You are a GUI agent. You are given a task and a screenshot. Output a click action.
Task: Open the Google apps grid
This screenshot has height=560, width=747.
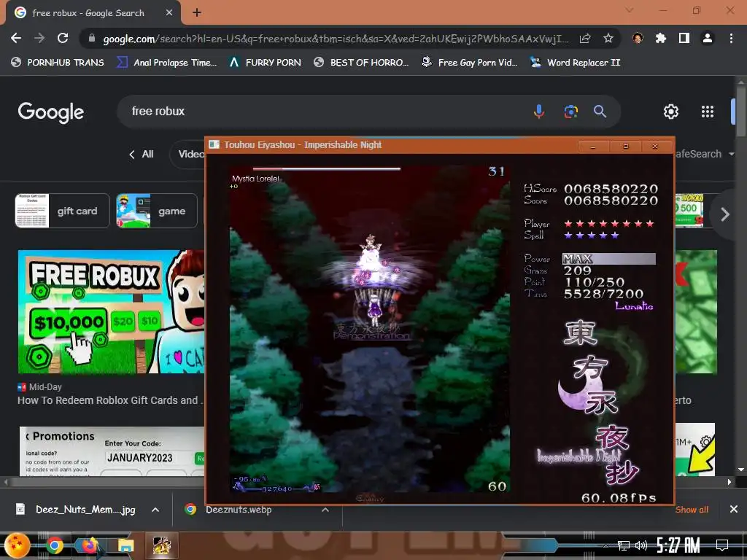pyautogui.click(x=708, y=112)
